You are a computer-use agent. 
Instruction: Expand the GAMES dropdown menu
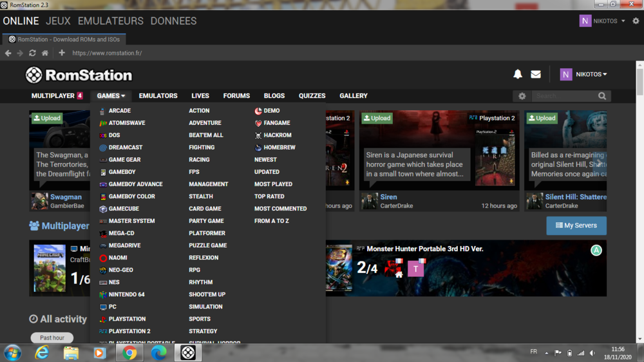[x=111, y=96]
